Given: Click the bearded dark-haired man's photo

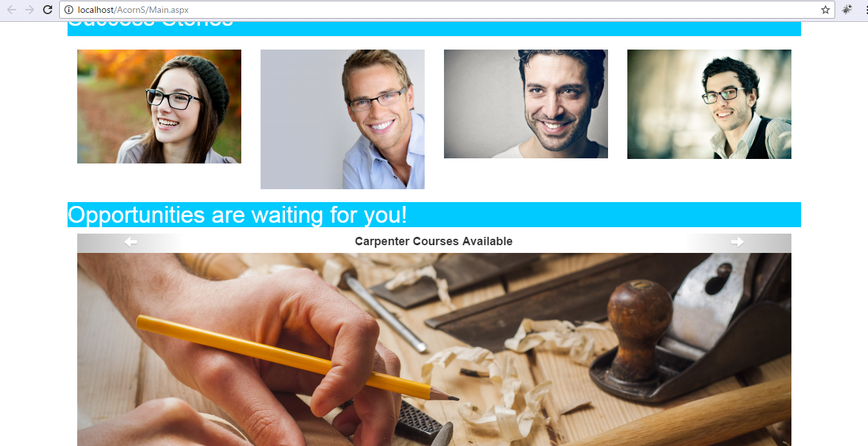Looking at the screenshot, I should 526,104.
